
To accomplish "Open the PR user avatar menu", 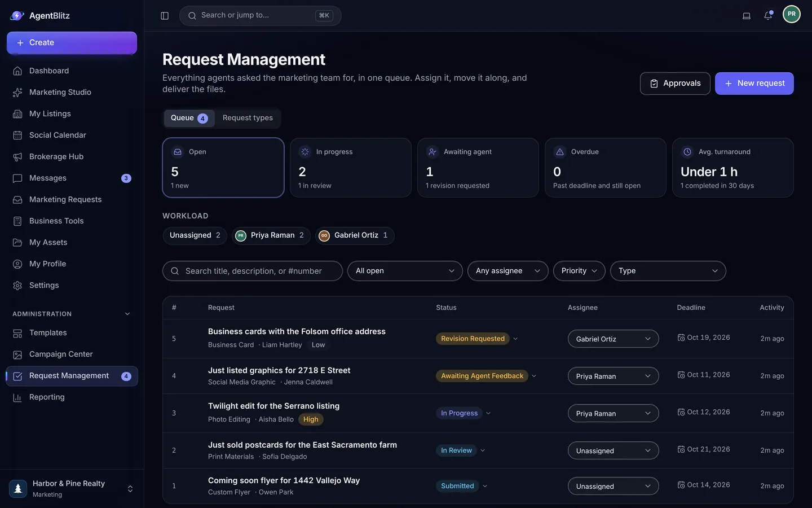I will [x=792, y=14].
